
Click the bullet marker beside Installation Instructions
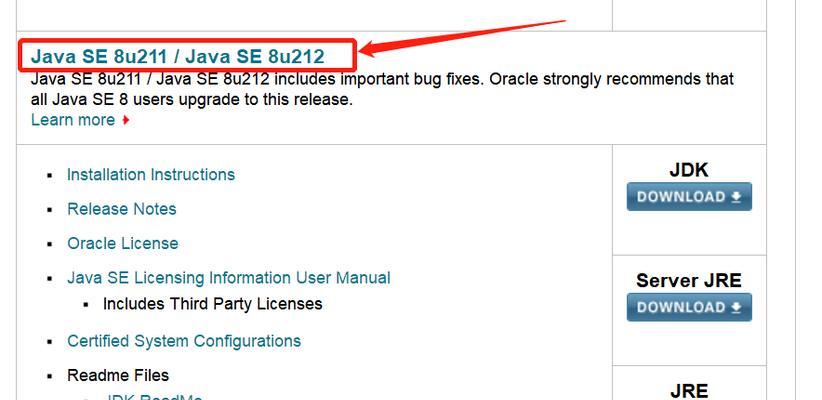coord(50,176)
